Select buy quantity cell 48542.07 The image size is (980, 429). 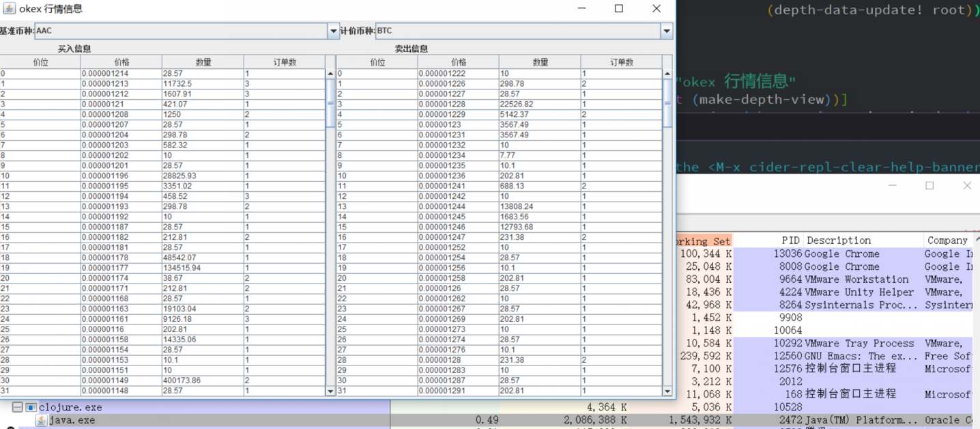coord(203,258)
